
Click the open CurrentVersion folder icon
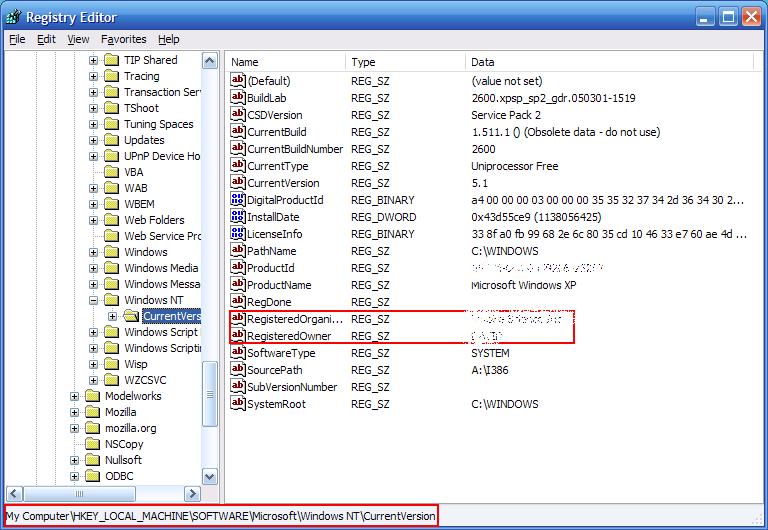pyautogui.click(x=131, y=316)
